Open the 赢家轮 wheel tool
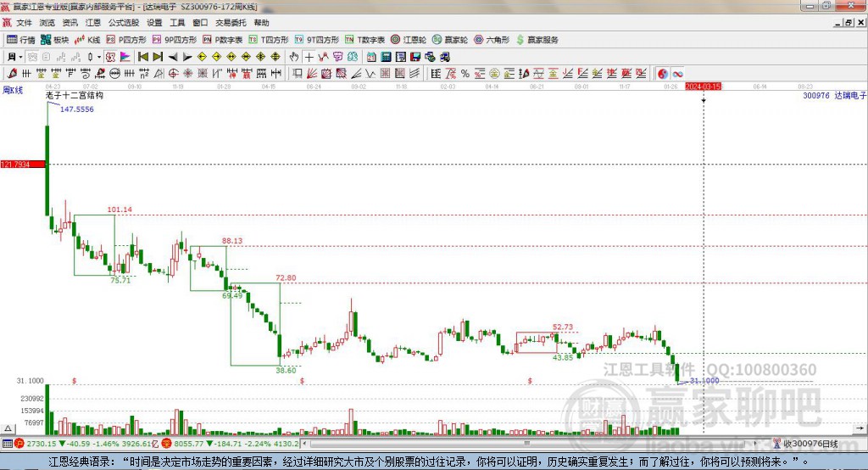The height and width of the screenshot is (470, 868). pyautogui.click(x=450, y=40)
